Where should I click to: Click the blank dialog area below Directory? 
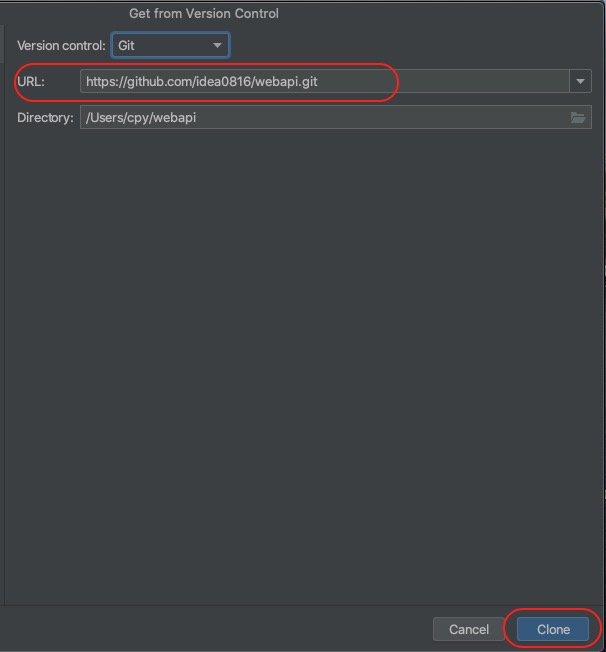pos(304,366)
